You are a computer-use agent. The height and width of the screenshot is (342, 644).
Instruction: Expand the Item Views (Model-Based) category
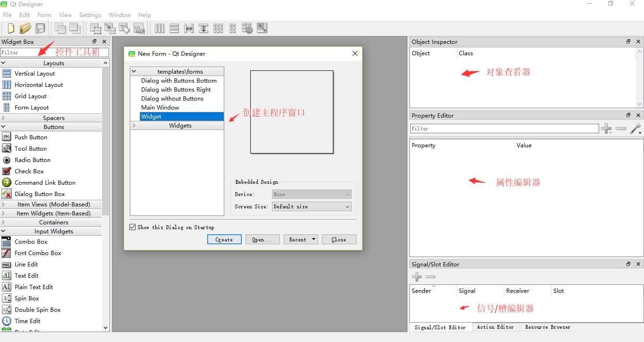click(4, 204)
